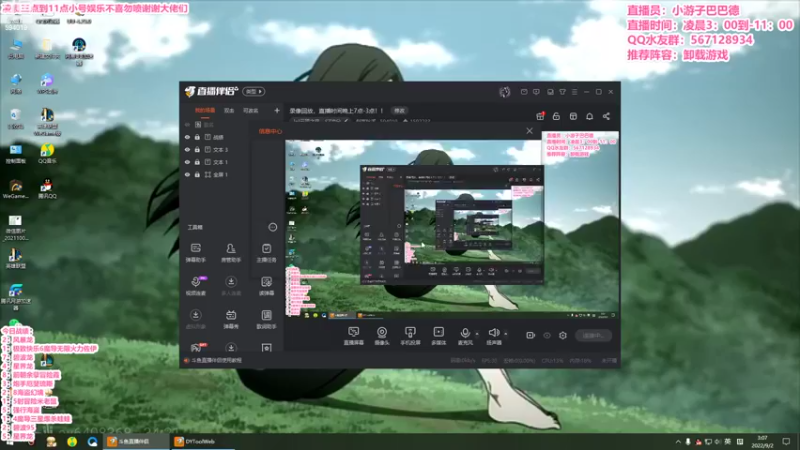800x450 pixels.
Task: Open the mail/message icon in title bar
Action: (524, 92)
